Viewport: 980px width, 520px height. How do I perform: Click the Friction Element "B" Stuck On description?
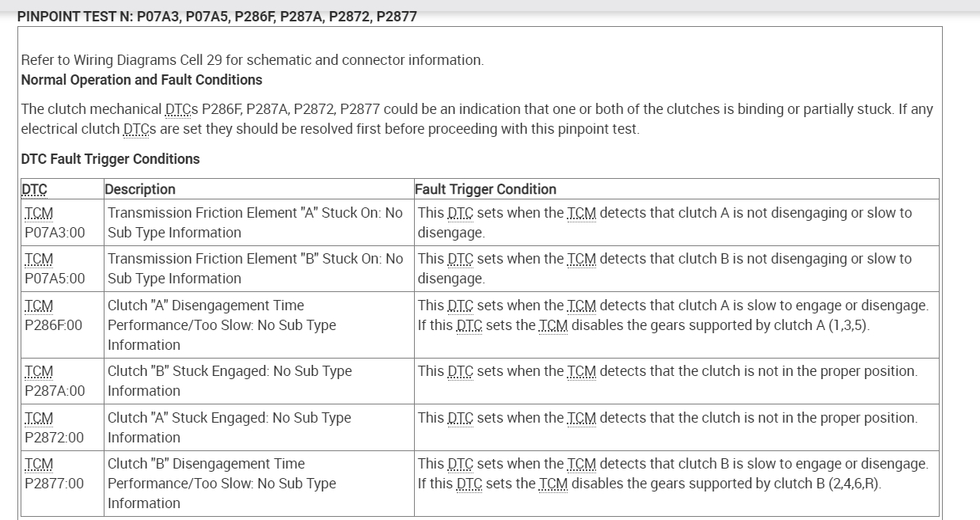tap(255, 268)
